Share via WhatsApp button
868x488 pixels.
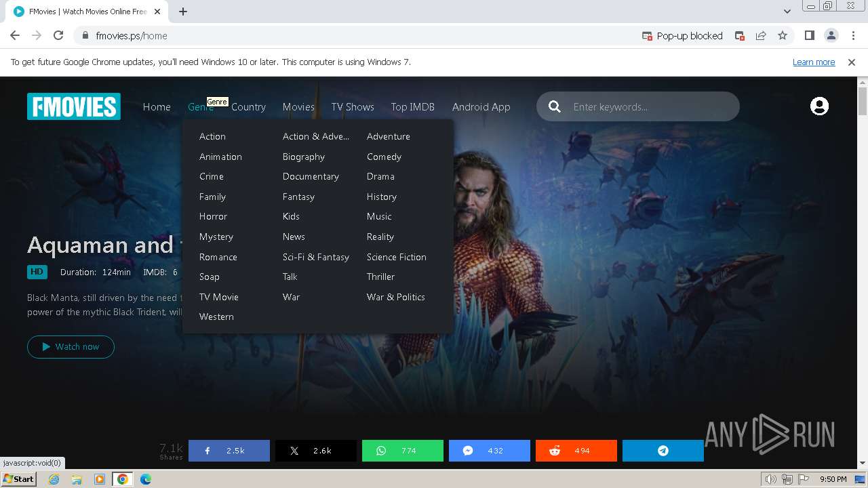tap(403, 451)
